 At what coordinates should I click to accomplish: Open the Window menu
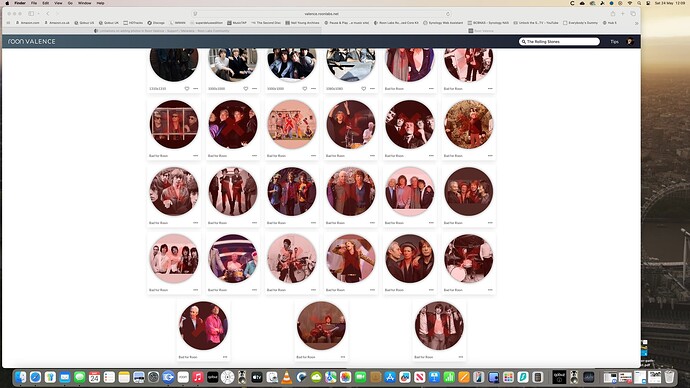(84, 3)
